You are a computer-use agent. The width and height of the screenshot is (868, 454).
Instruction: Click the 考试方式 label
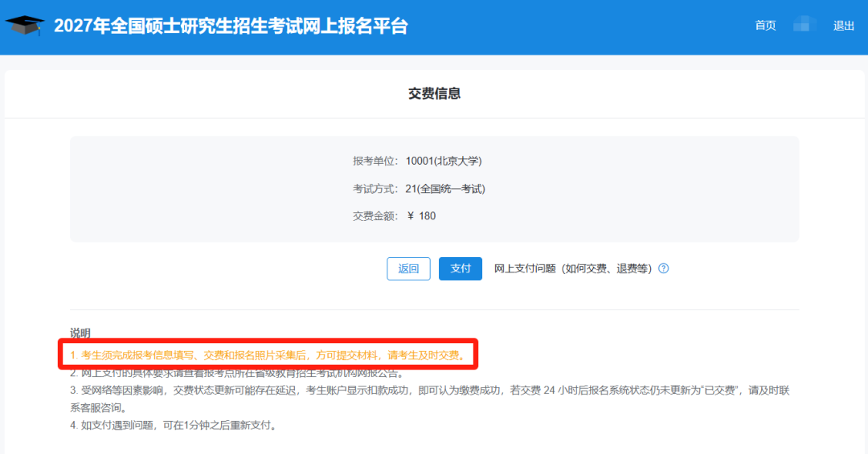pos(375,189)
